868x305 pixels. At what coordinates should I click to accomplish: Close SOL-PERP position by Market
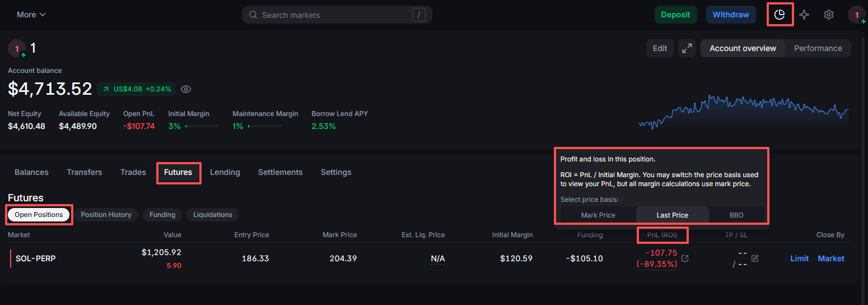[x=831, y=258]
